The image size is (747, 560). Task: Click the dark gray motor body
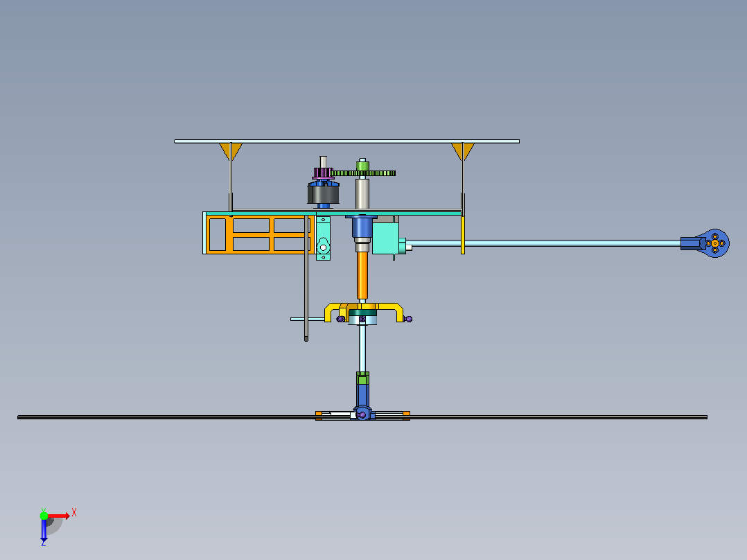point(324,195)
